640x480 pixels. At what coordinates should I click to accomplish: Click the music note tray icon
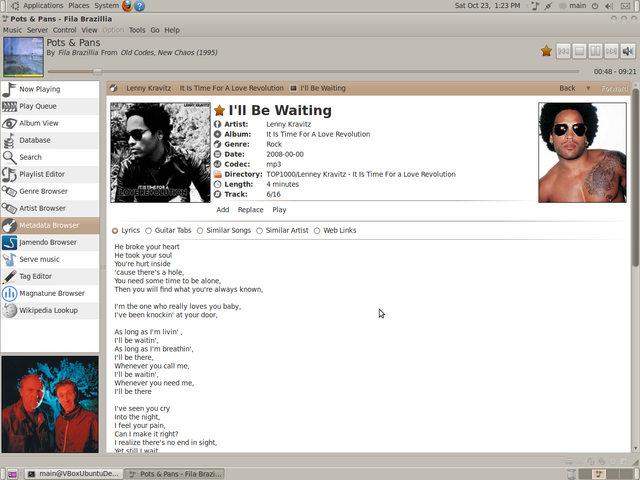click(x=536, y=6)
